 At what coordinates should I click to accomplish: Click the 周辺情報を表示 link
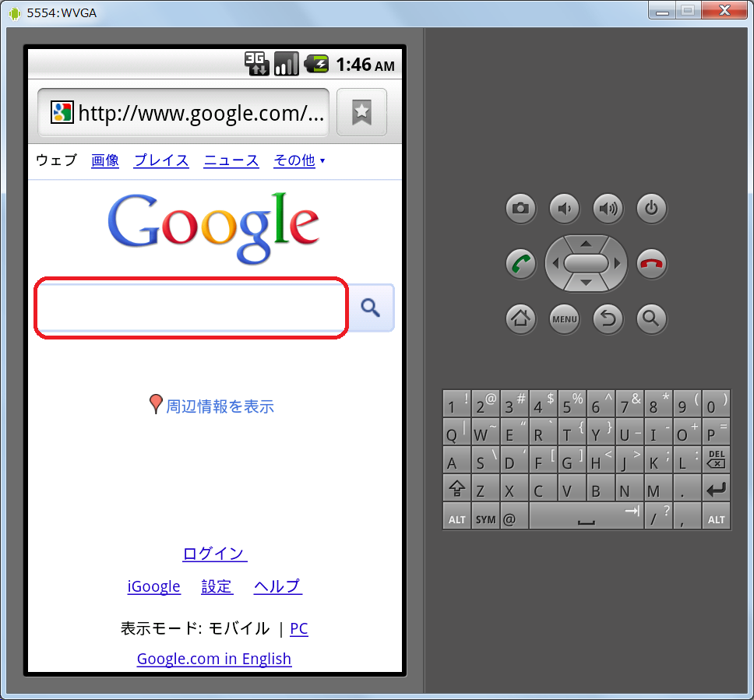[220, 406]
